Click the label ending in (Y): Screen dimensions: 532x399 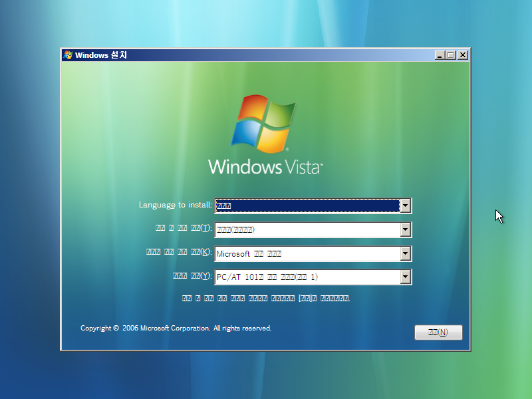pos(192,275)
